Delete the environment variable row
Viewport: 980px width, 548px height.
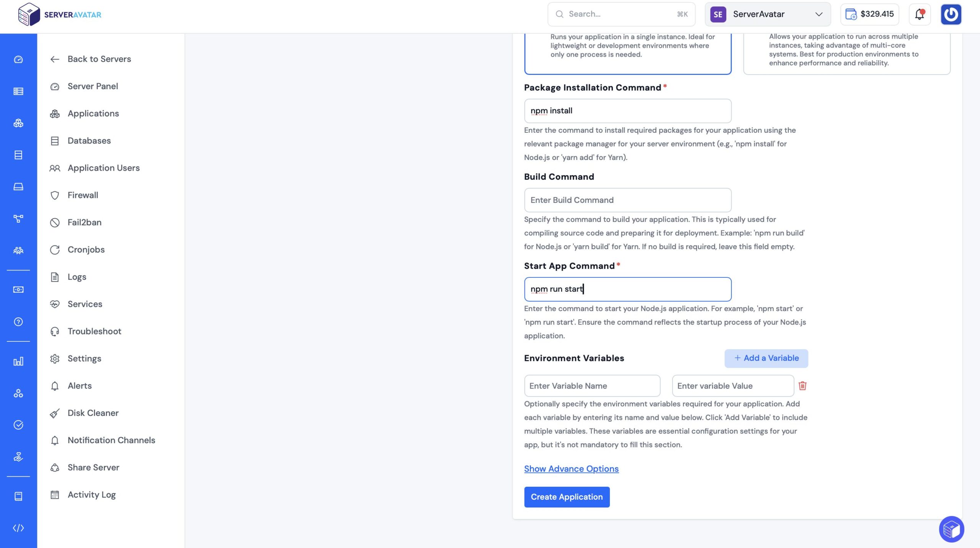click(802, 386)
